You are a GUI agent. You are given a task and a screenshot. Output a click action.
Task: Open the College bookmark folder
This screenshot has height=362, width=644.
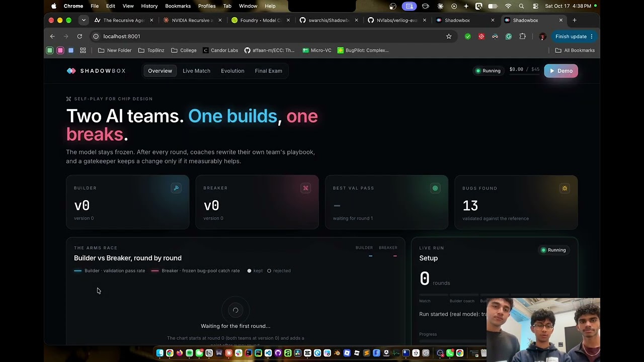coord(184,50)
